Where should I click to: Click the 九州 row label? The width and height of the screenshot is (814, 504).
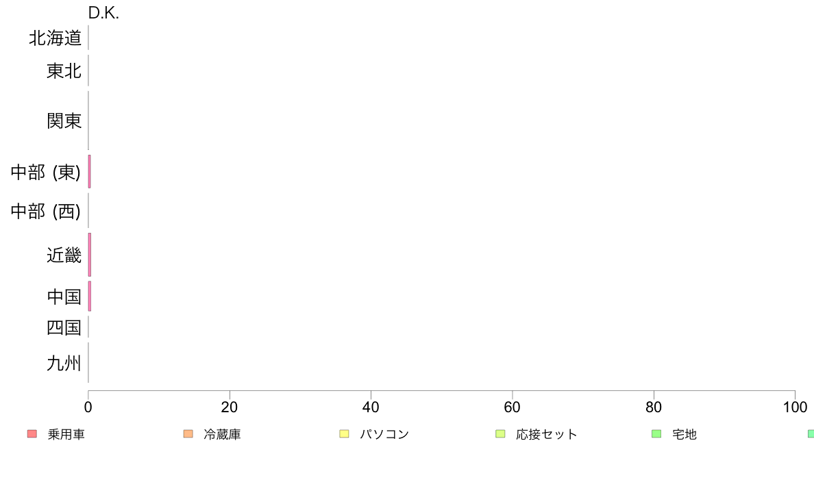point(64,363)
